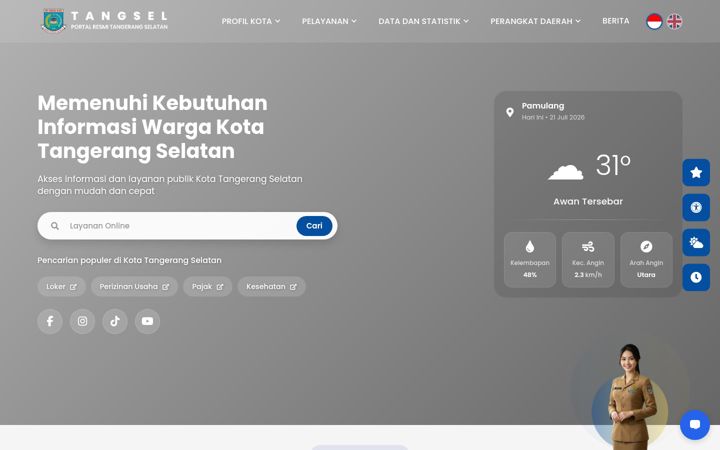Open the clock side button
Image resolution: width=720 pixels, height=450 pixels.
(696, 277)
